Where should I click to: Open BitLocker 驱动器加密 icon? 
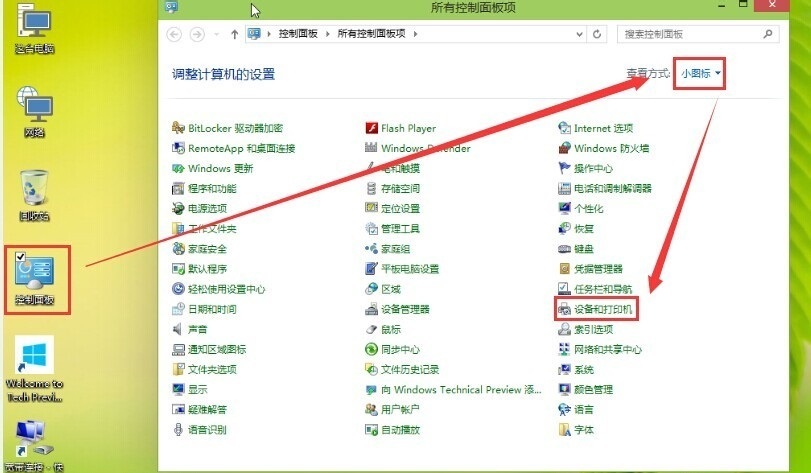pos(178,128)
